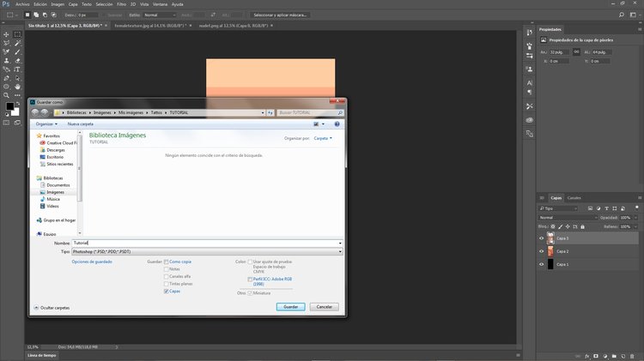Switch to the Canales tab
Image resolution: width=644 pixels, height=361 pixels.
pyautogui.click(x=574, y=198)
